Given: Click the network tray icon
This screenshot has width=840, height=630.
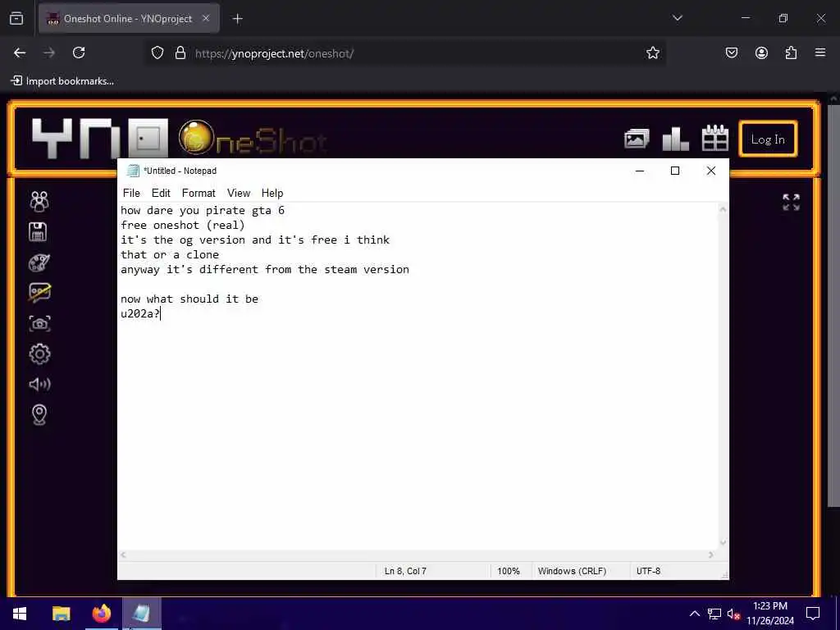Looking at the screenshot, I should tap(714, 614).
